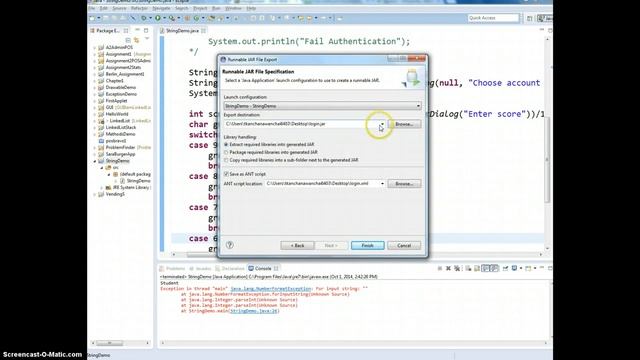Expand the JRE System Library node

pos(102,187)
